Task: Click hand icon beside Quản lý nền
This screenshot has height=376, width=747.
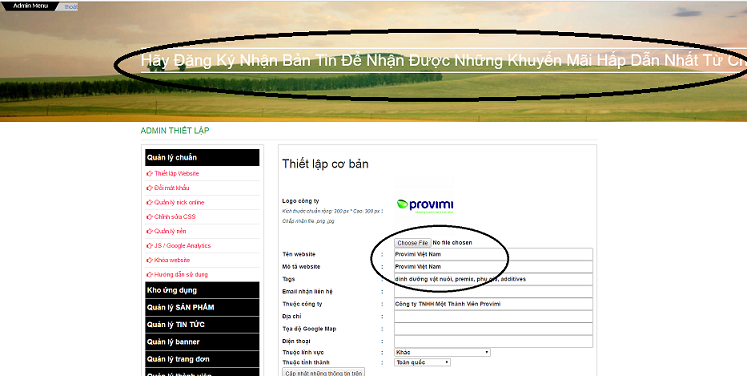Action: (x=150, y=232)
